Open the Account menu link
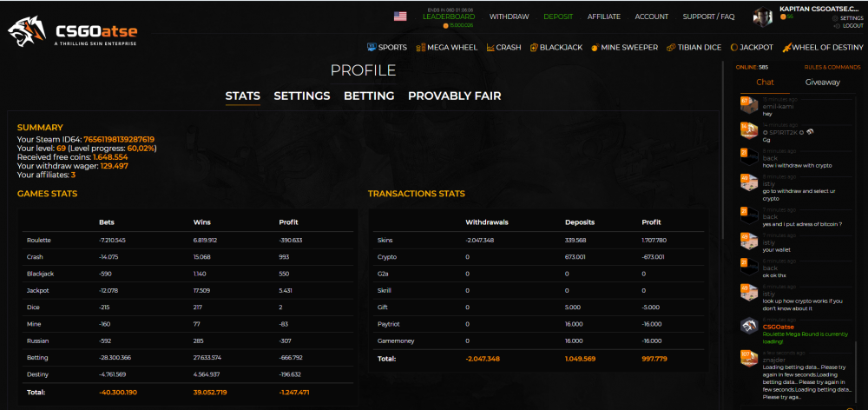The width and height of the screenshot is (868, 410). point(652,17)
